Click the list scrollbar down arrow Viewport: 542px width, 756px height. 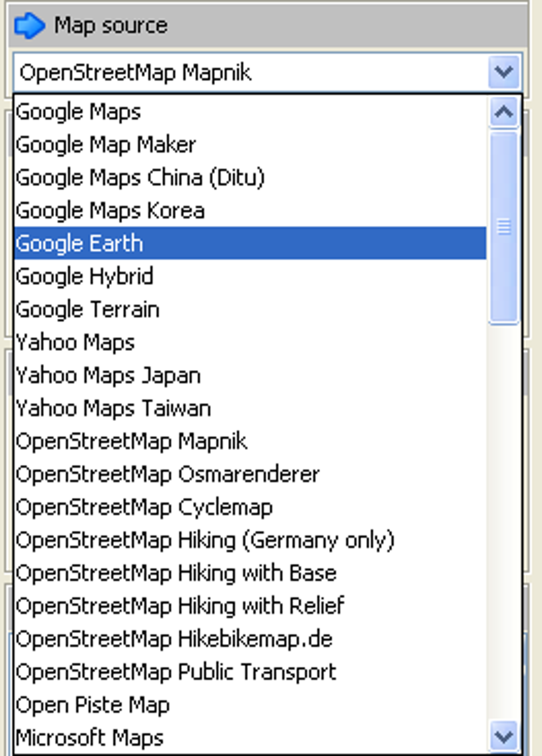503,736
